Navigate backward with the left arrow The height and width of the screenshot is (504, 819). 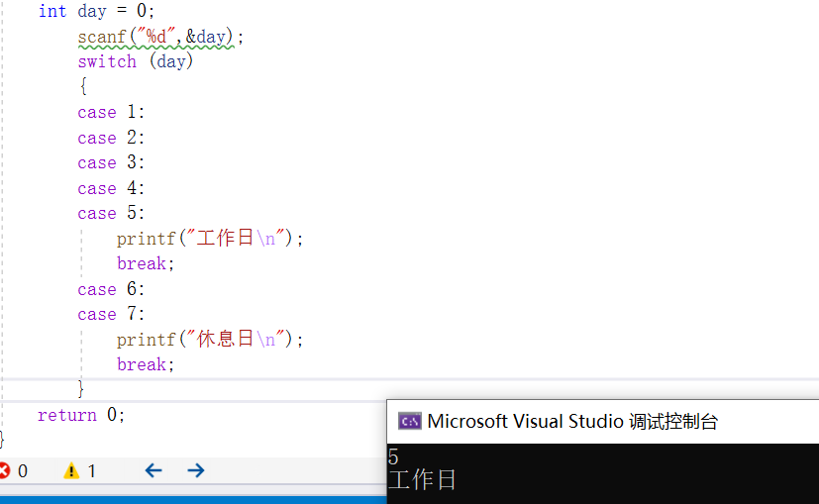point(154,470)
